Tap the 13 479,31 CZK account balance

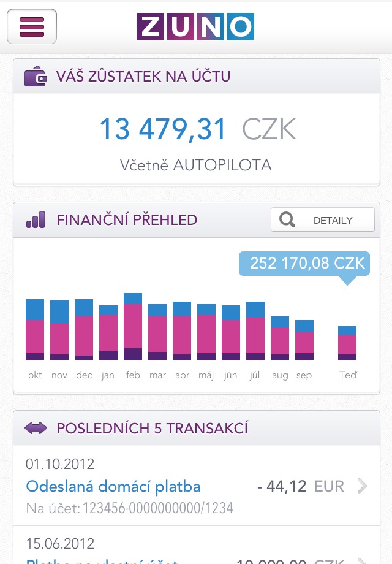click(x=196, y=129)
